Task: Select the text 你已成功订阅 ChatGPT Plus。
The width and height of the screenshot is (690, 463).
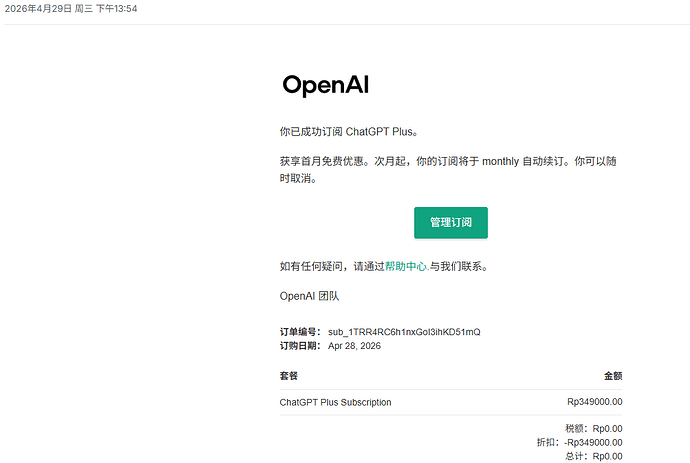Action: click(x=349, y=132)
